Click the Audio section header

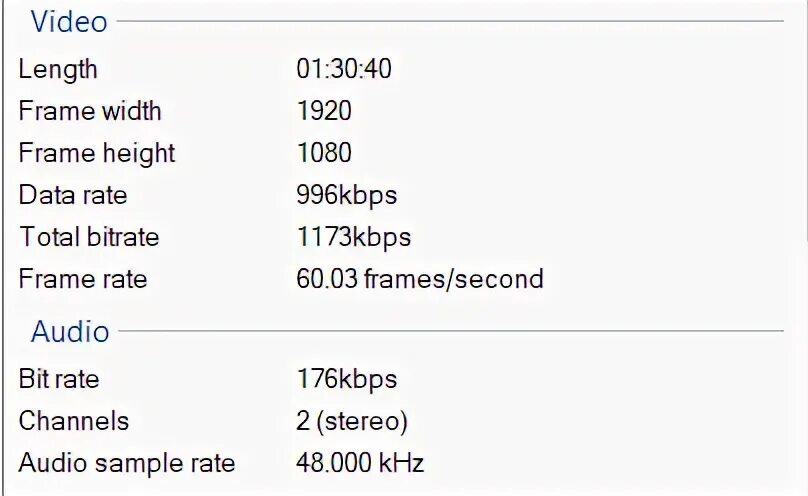point(69,332)
